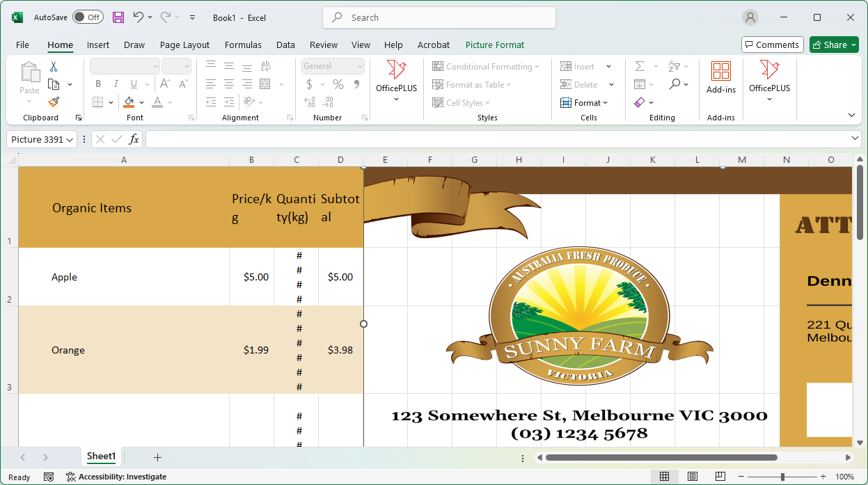Image resolution: width=868 pixels, height=485 pixels.
Task: Open the Page Layout tab
Action: point(184,45)
